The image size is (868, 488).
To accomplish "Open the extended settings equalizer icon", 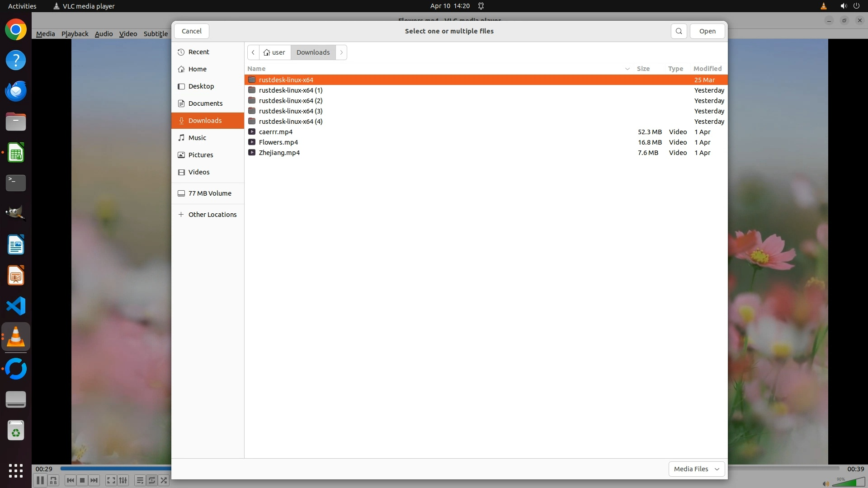I will click(x=123, y=480).
